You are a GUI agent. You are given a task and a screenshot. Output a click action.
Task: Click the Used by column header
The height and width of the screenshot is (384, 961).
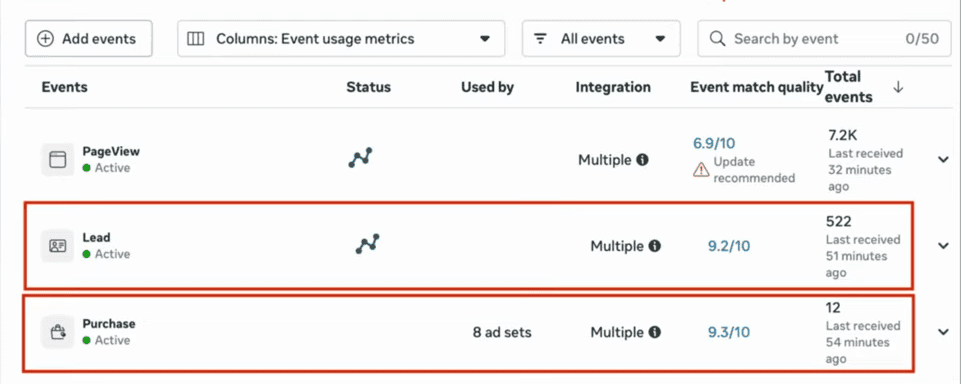click(487, 87)
